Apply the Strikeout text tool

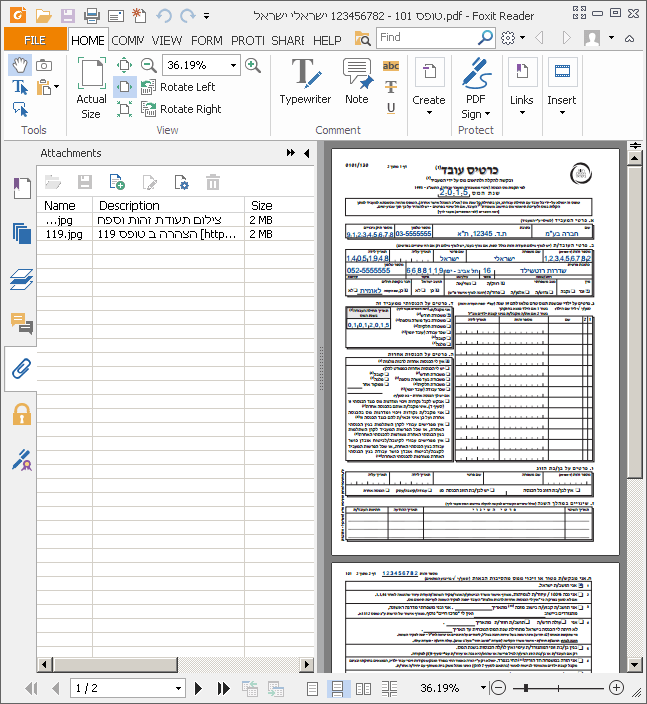click(391, 87)
